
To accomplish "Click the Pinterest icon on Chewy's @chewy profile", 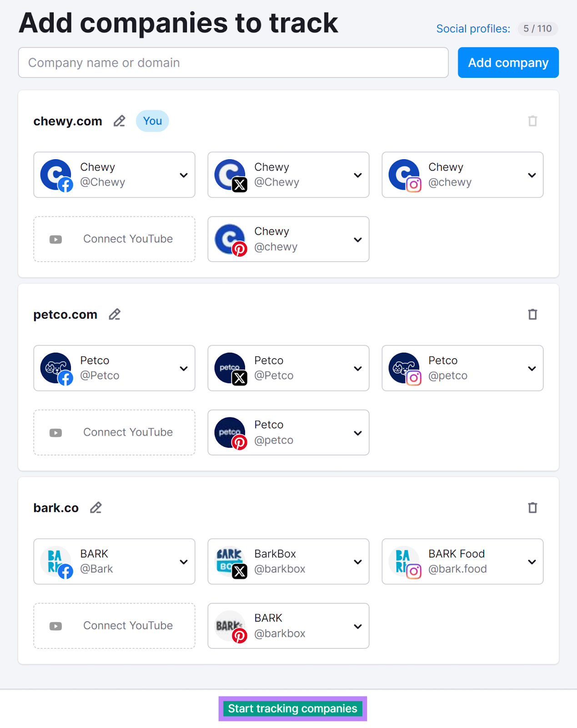I will tap(240, 249).
